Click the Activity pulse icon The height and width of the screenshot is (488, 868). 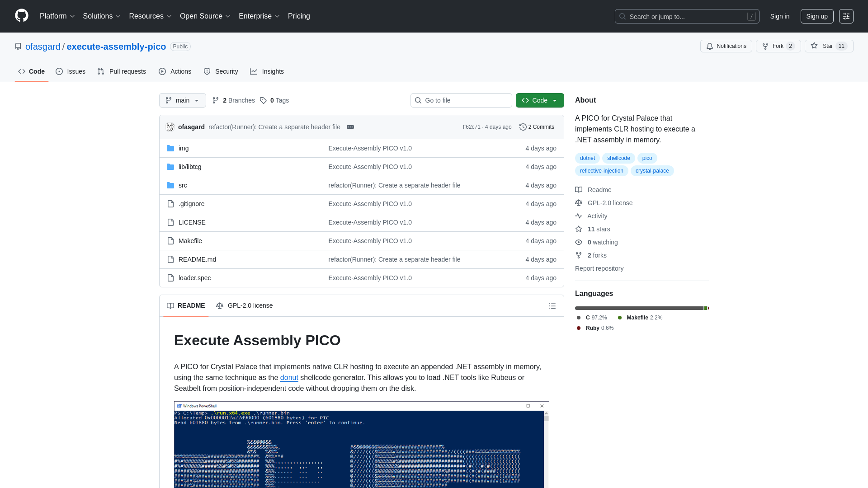click(579, 216)
